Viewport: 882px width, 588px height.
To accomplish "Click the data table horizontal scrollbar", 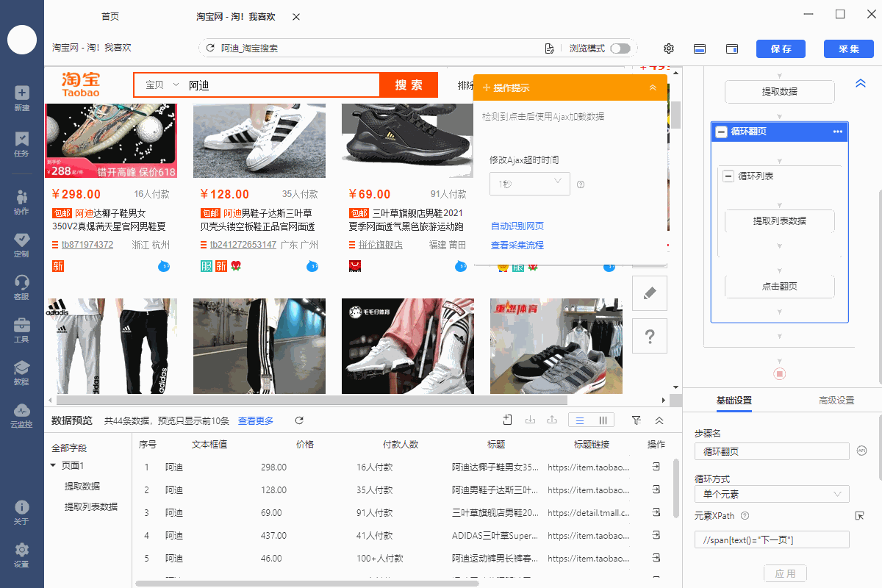I will pos(309,584).
